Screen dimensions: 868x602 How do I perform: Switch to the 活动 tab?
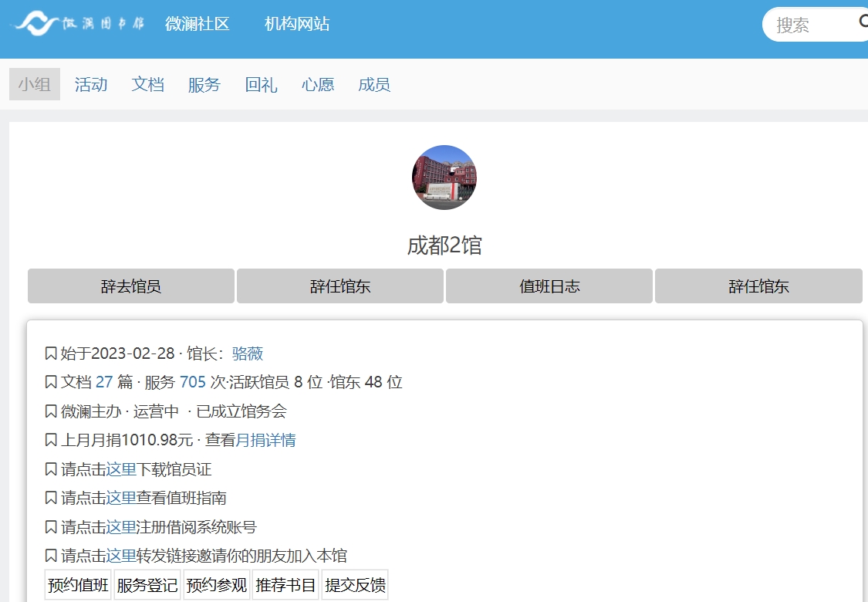pos(91,84)
